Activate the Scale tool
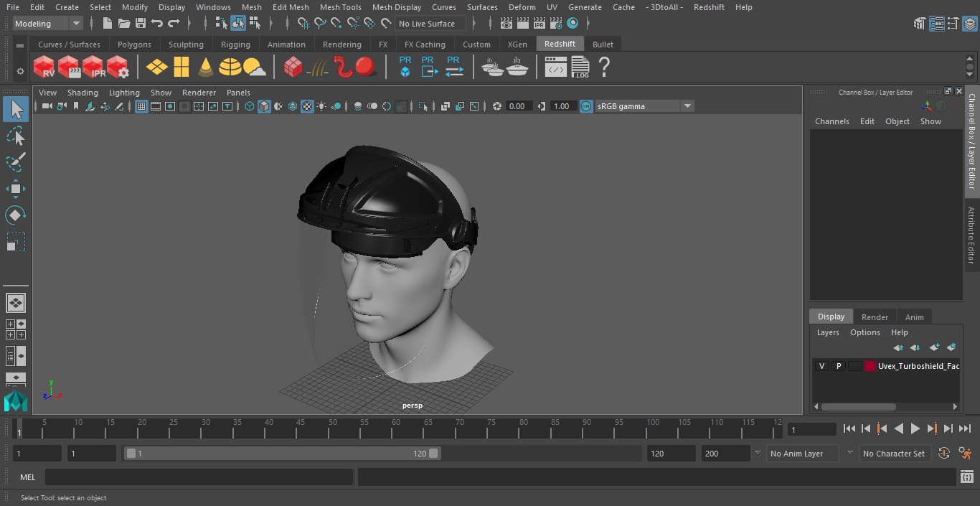980x506 pixels. tap(16, 242)
